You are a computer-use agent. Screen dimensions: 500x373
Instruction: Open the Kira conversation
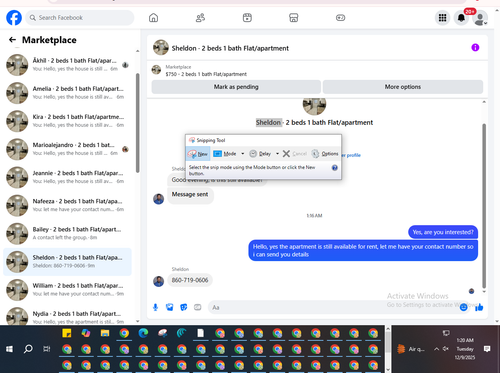pos(67,121)
